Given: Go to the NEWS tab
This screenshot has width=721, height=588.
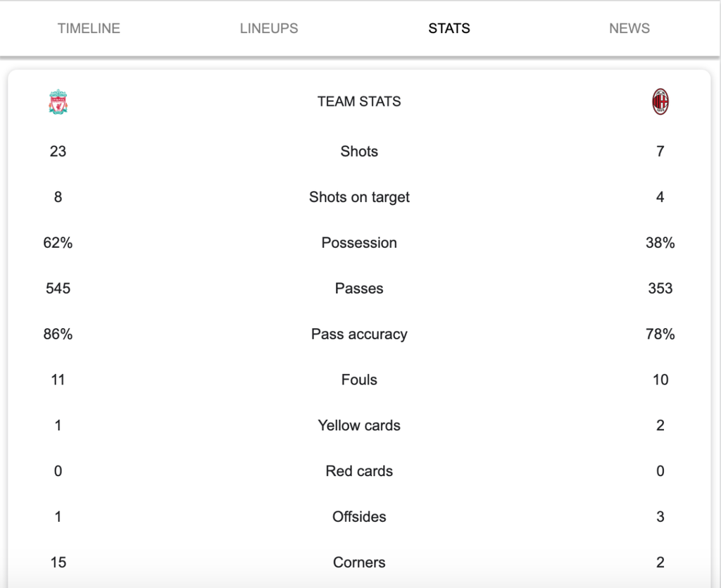Looking at the screenshot, I should [x=629, y=28].
